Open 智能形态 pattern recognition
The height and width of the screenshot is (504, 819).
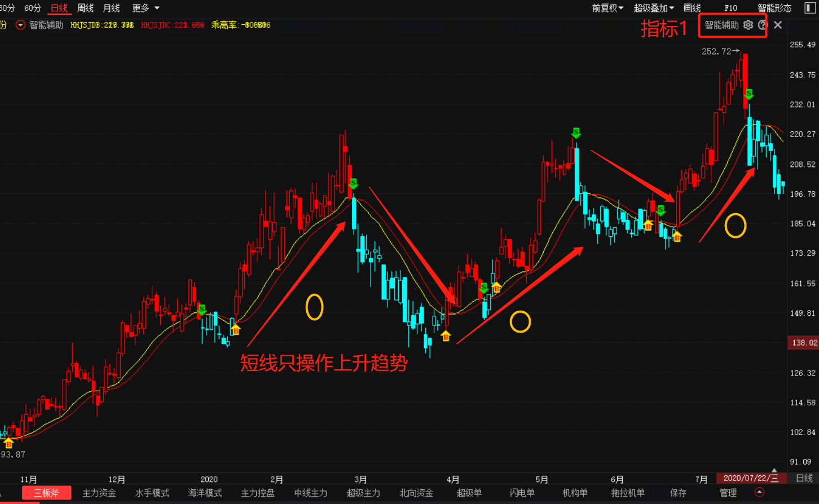point(774,8)
